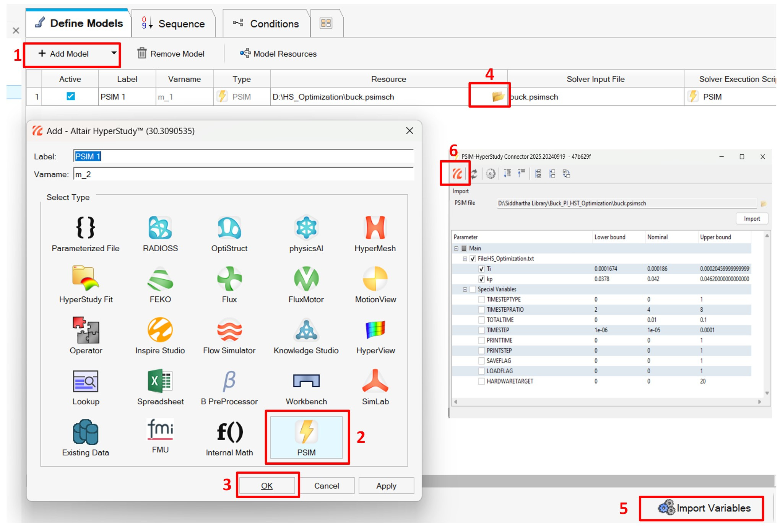Click Cancel in the Add dialog
This screenshot has width=780, height=532.
327,486
